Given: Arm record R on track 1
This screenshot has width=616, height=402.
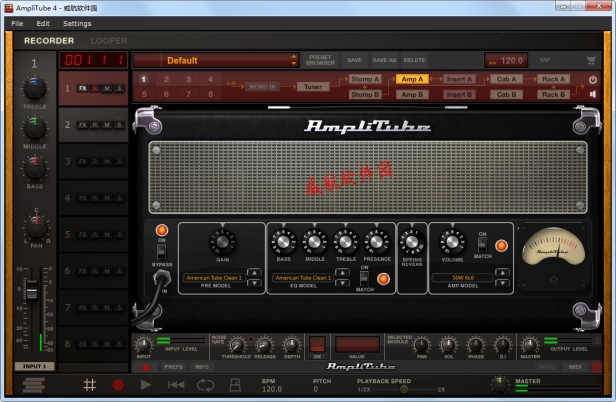Looking at the screenshot, I should 95,88.
